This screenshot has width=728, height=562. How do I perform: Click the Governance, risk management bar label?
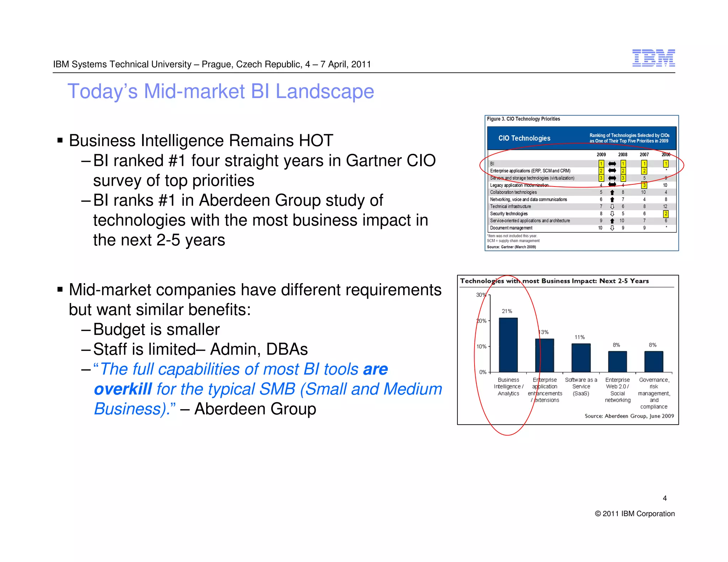click(654, 393)
